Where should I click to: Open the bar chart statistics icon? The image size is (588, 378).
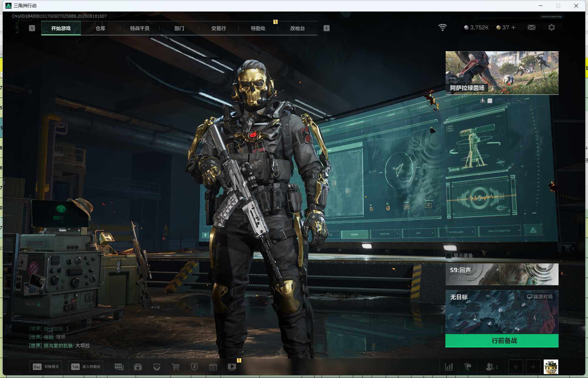click(449, 367)
